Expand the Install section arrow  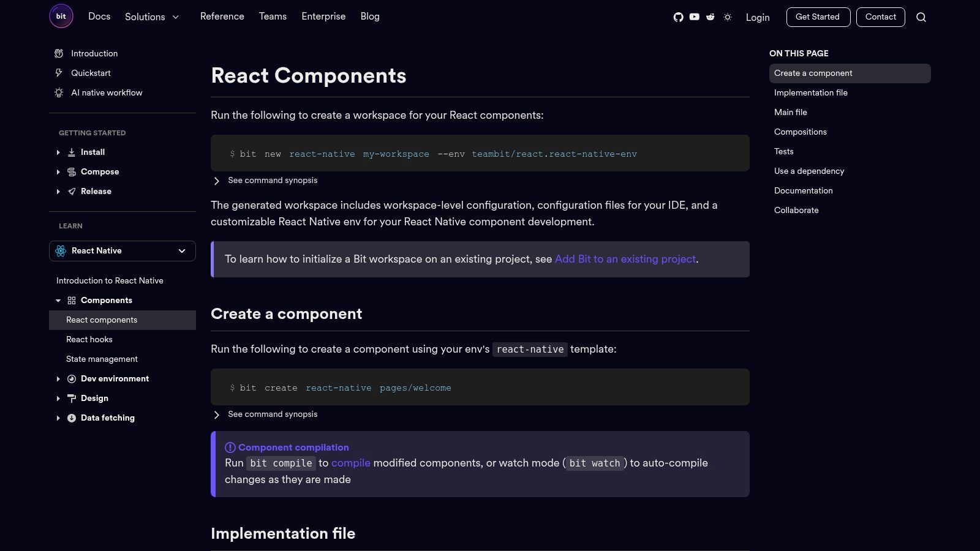coord(58,152)
